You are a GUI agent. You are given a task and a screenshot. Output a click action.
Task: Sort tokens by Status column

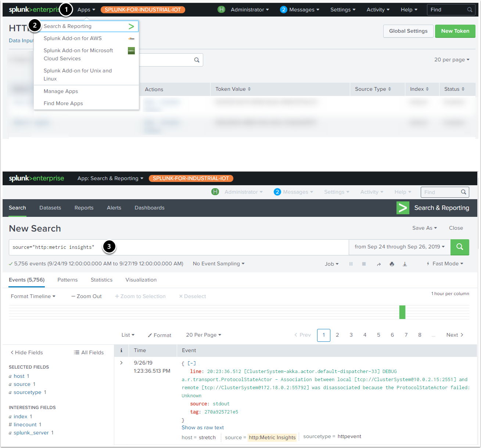click(454, 89)
